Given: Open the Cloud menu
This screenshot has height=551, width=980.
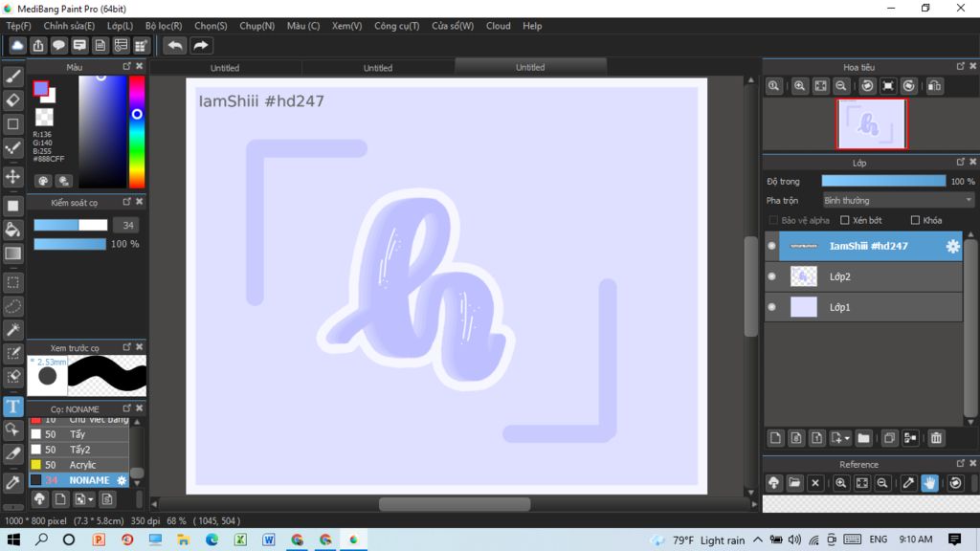Looking at the screenshot, I should tap(498, 26).
